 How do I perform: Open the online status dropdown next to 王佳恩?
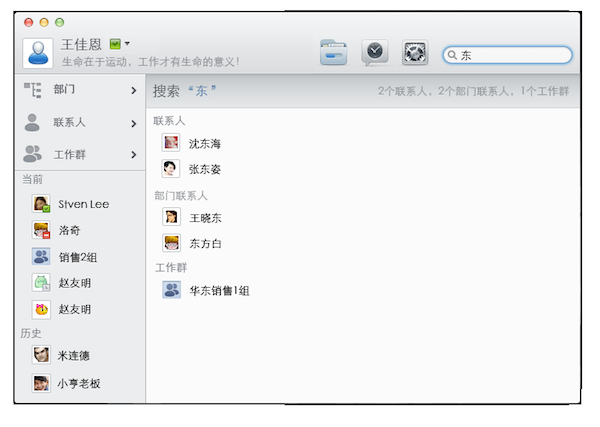121,44
